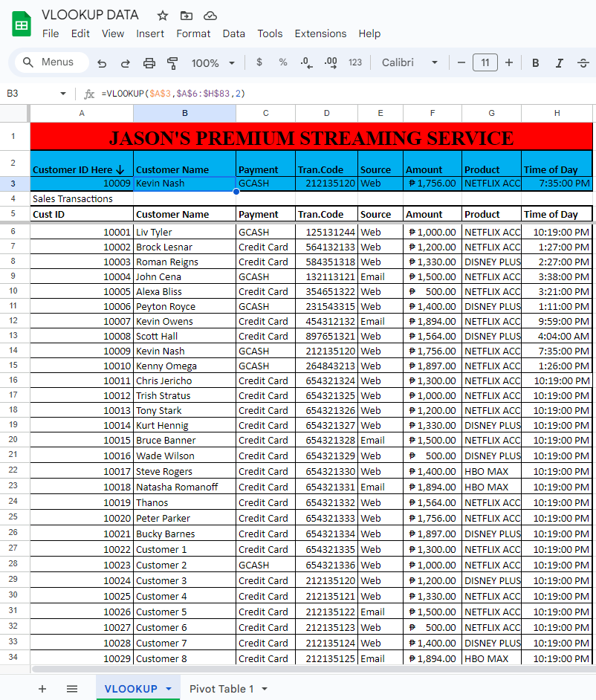Click tran code 897651321
Image resolution: width=596 pixels, height=700 pixels.
(327, 336)
